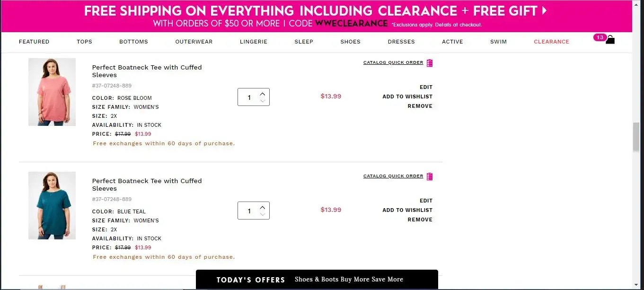This screenshot has height=290, width=644.
Task: Open the shopping bag cart icon
Action: coord(610,40)
